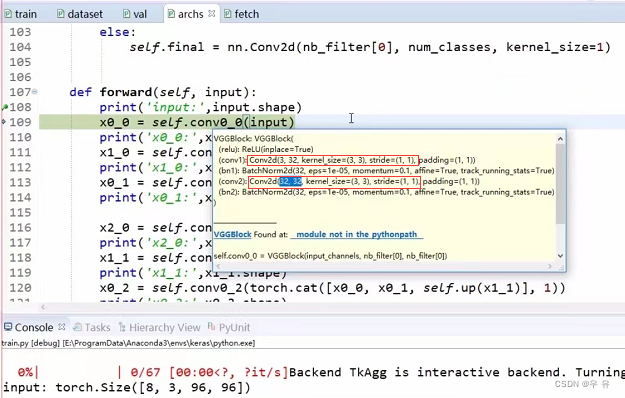Click the tooltip horizontal scroll right arrow

click(550, 266)
